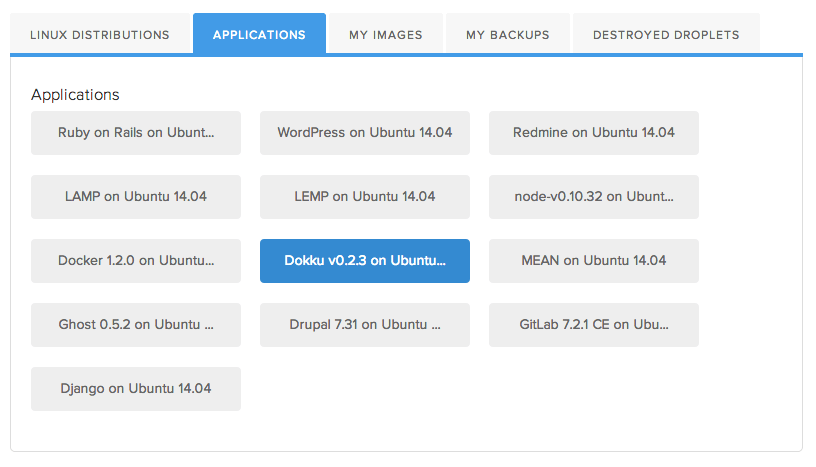Show the Destroyed Droplets tab
816x467 pixels.
(666, 34)
